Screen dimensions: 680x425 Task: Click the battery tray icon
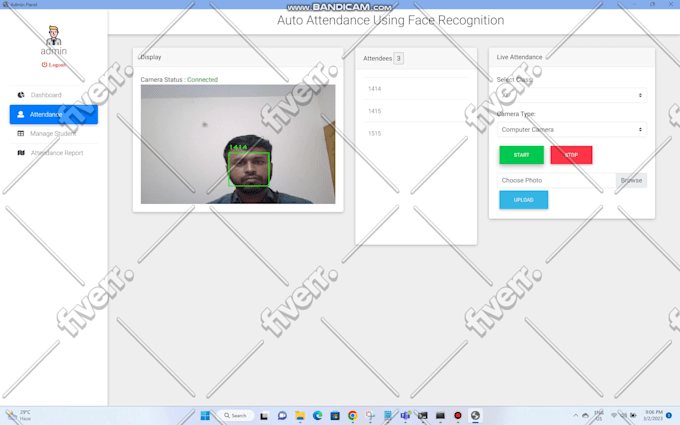click(633, 415)
